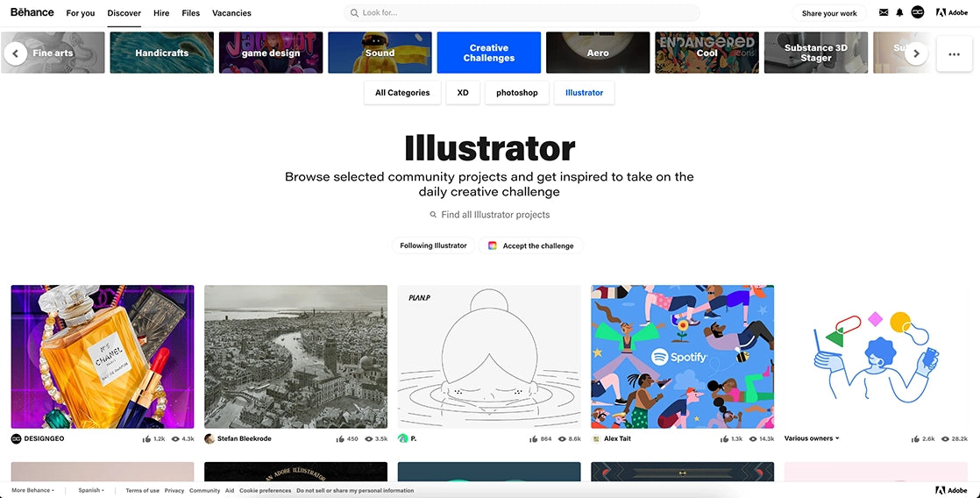
Task: Click the Adobe logo in header
Action: click(x=952, y=12)
